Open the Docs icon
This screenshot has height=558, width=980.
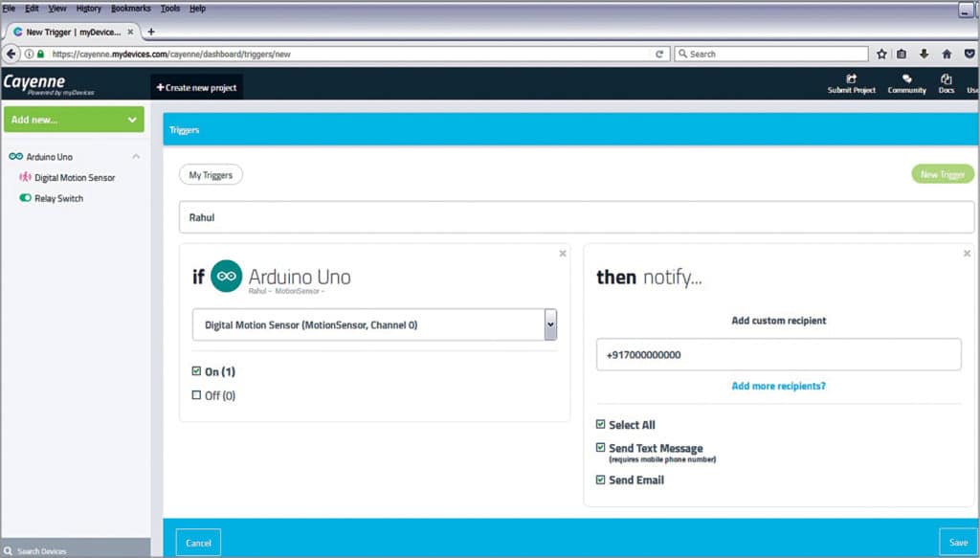pyautogui.click(x=947, y=79)
